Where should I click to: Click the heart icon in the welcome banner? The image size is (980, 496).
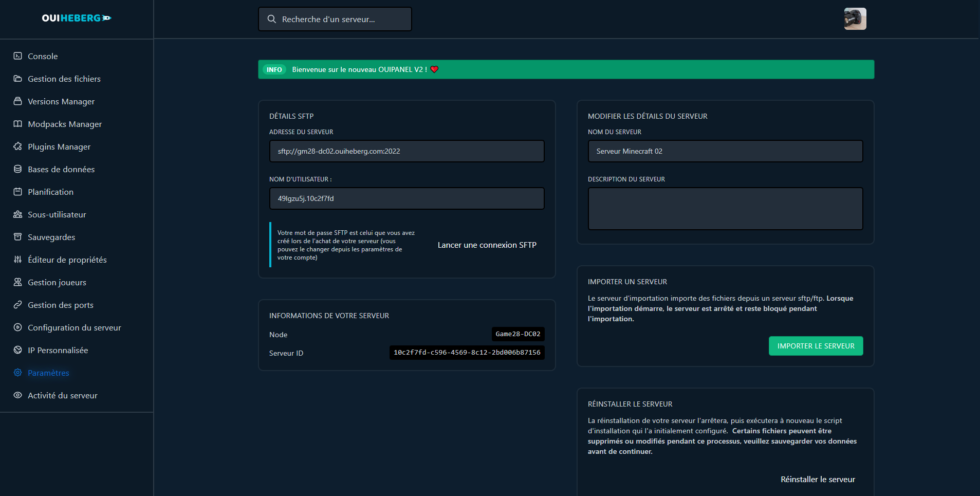click(x=435, y=69)
